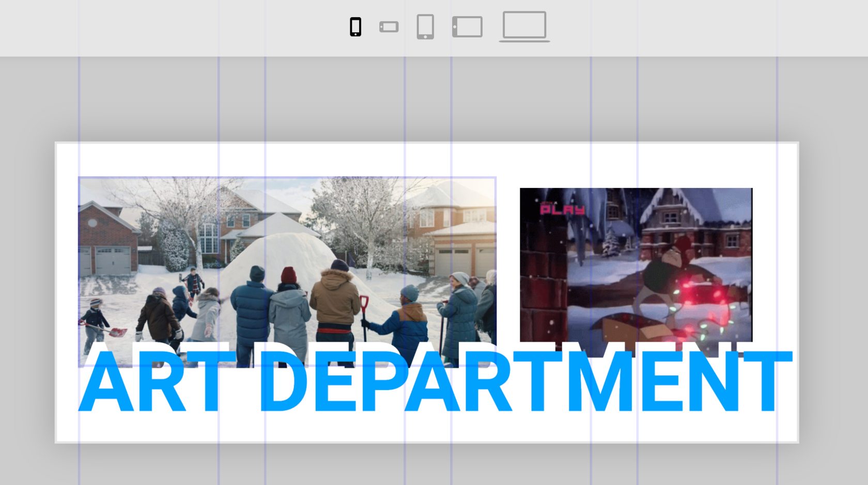Click gray canvas background below the page
The image size is (868, 485).
coord(413,465)
